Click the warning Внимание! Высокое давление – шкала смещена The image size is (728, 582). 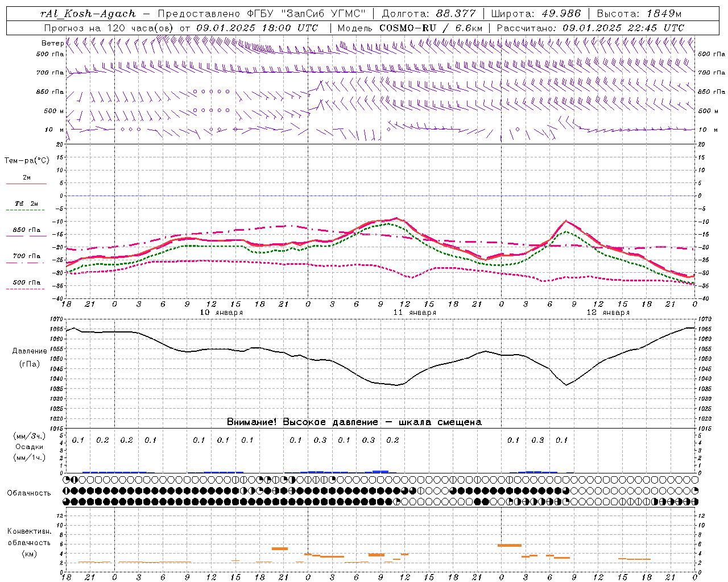point(354,422)
